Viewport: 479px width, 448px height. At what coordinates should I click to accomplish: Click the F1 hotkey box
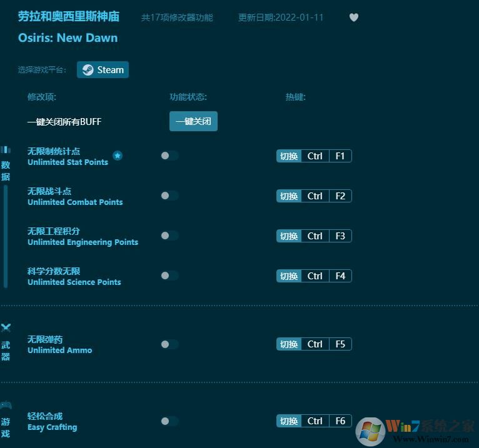coord(340,156)
